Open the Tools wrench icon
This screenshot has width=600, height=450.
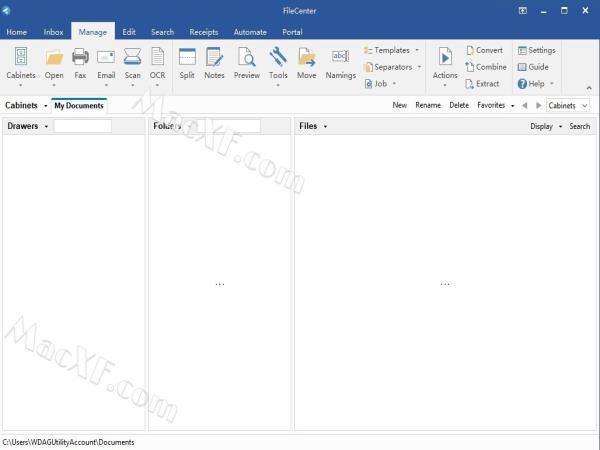pos(278,57)
